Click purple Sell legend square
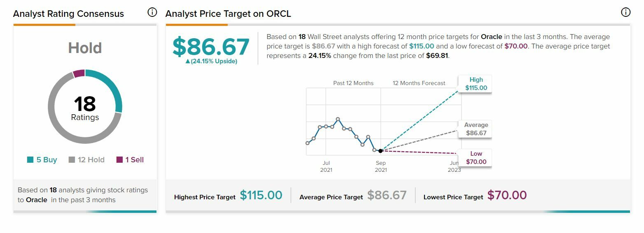644x233 pixels. pyautogui.click(x=119, y=160)
